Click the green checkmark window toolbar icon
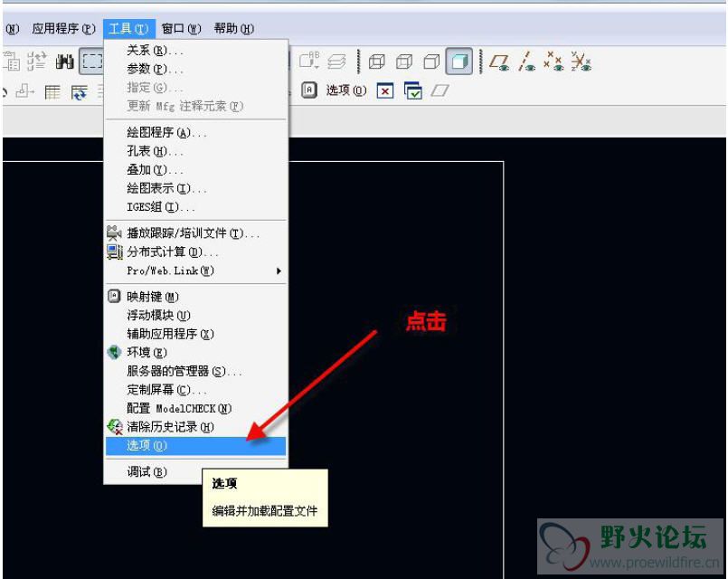Image resolution: width=728 pixels, height=579 pixels. coord(413,90)
